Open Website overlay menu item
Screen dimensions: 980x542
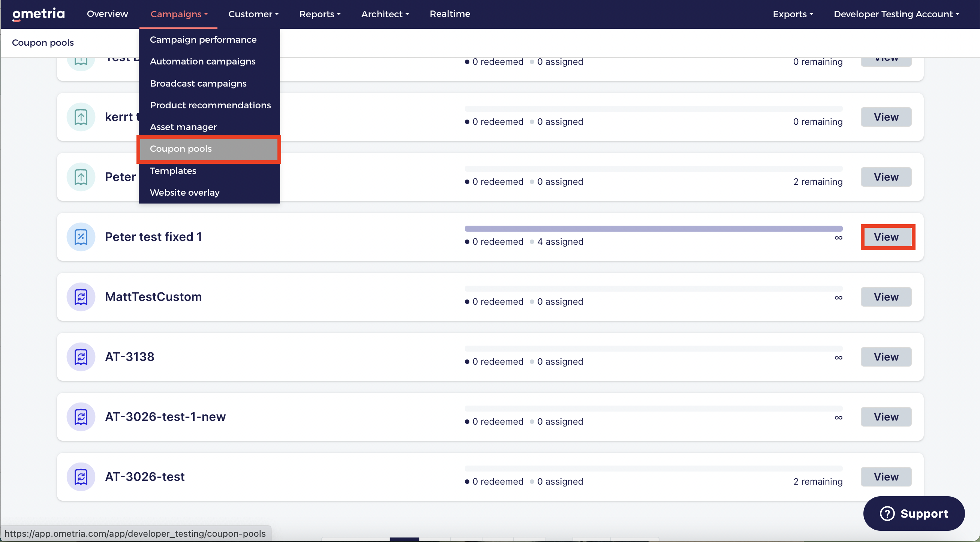(x=209, y=192)
